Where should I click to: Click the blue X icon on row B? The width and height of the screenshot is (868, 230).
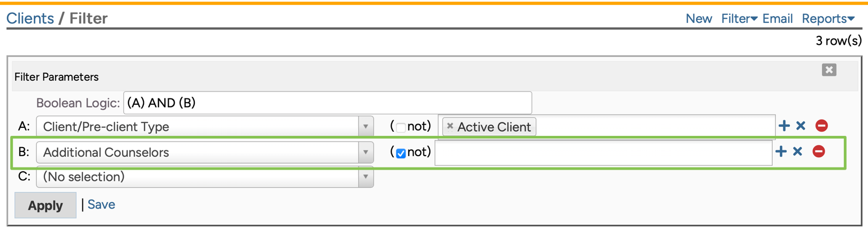(x=797, y=151)
